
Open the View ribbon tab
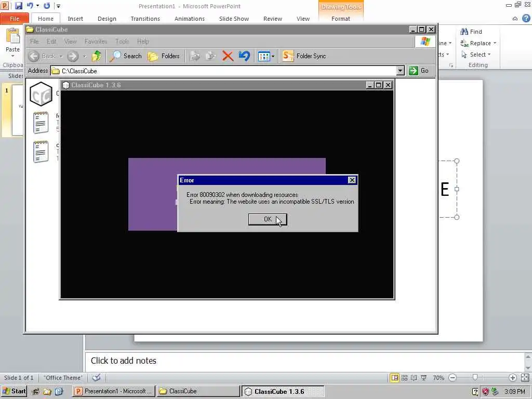coord(303,19)
